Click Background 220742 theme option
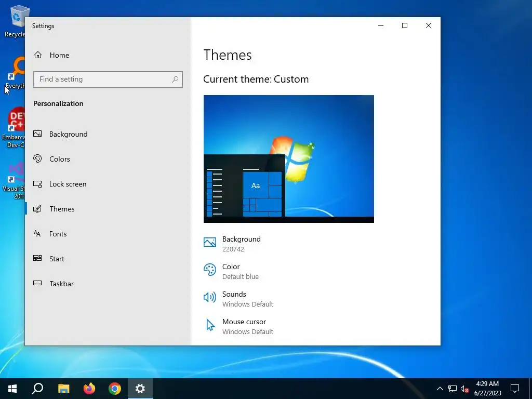Screen dimensions: 532x399 232,244
